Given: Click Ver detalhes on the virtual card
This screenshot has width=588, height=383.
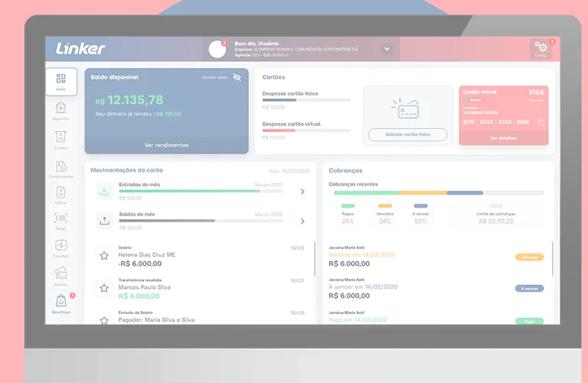Looking at the screenshot, I should coord(503,138).
